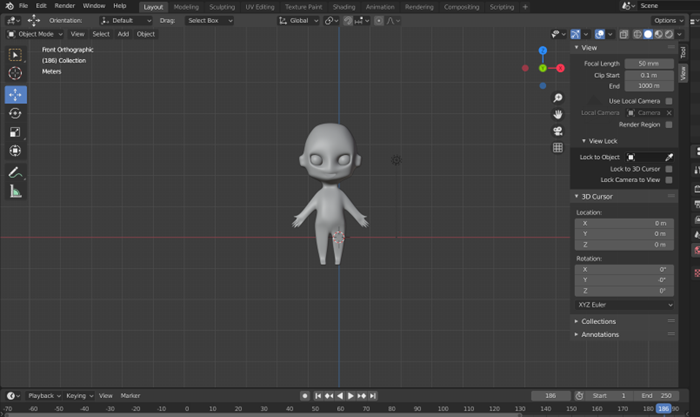700x417 pixels.
Task: Enable Lock Camera to View checkbox
Action: tap(669, 180)
